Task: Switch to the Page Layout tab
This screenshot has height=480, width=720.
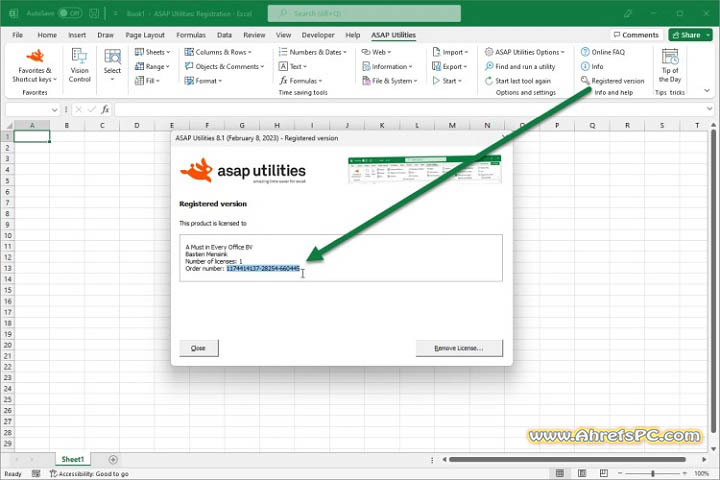Action: [145, 35]
